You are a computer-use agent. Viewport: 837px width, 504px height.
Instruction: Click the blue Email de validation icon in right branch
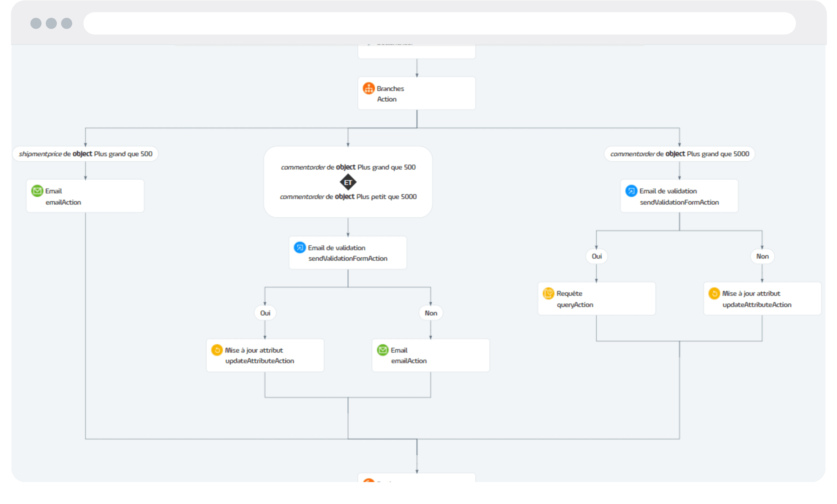click(631, 191)
